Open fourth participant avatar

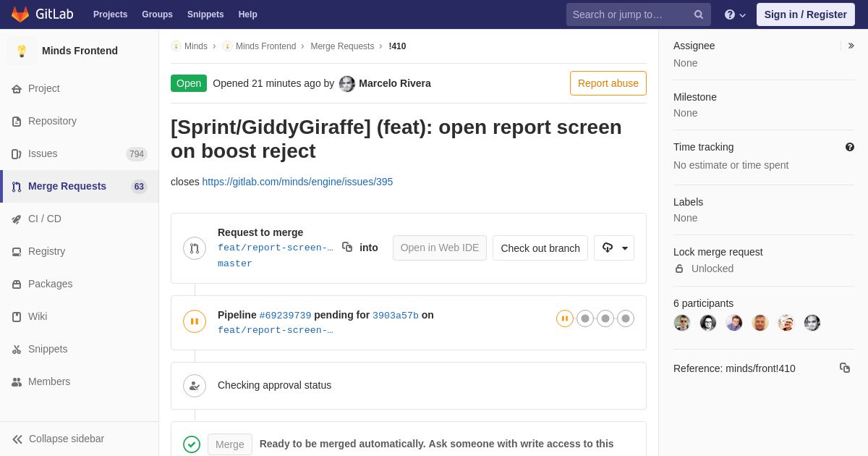click(x=760, y=323)
